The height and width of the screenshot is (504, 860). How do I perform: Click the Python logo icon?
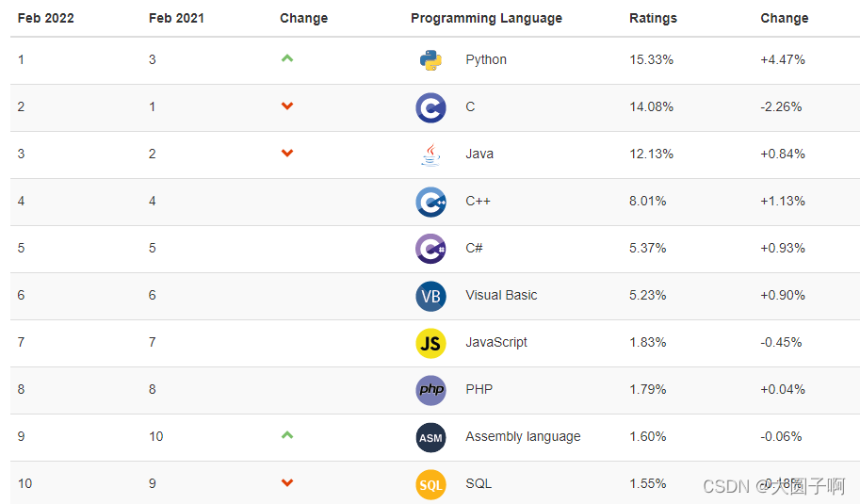click(x=430, y=60)
